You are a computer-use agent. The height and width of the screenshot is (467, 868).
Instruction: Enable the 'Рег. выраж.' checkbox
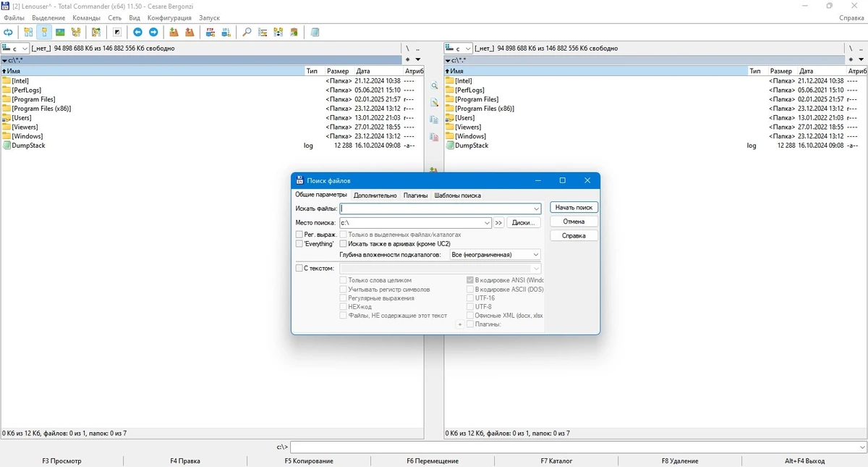(299, 235)
